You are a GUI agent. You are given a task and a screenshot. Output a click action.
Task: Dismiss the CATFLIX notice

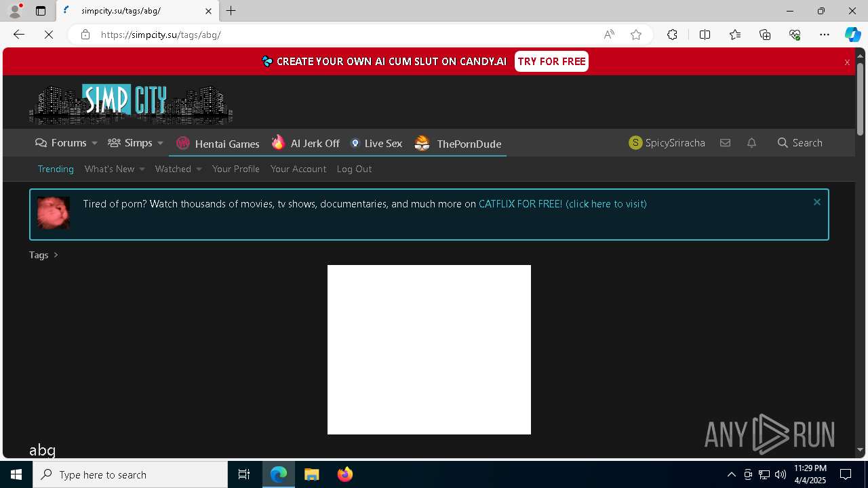[817, 202]
